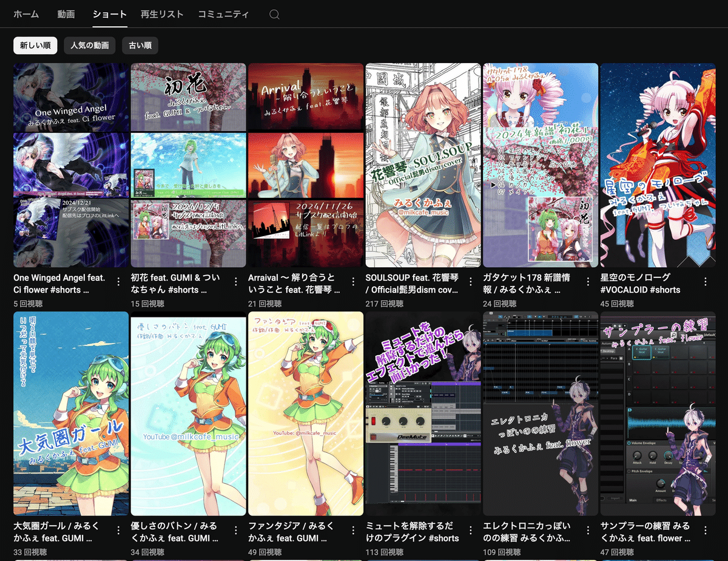Viewport: 728px width, 561px height.
Task: Play the Arrival sunset city thumbnail
Action: [306, 165]
